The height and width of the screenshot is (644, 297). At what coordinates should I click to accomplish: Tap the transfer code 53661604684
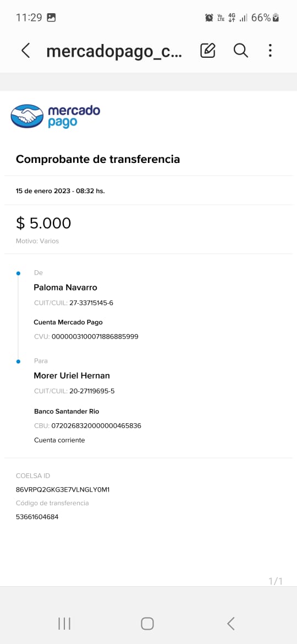click(x=37, y=517)
